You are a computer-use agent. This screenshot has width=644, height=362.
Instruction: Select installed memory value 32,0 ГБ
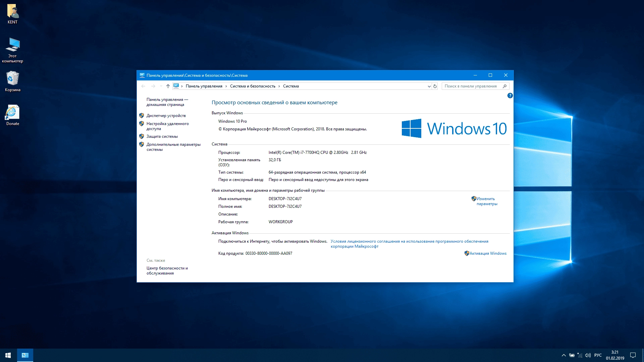275,160
